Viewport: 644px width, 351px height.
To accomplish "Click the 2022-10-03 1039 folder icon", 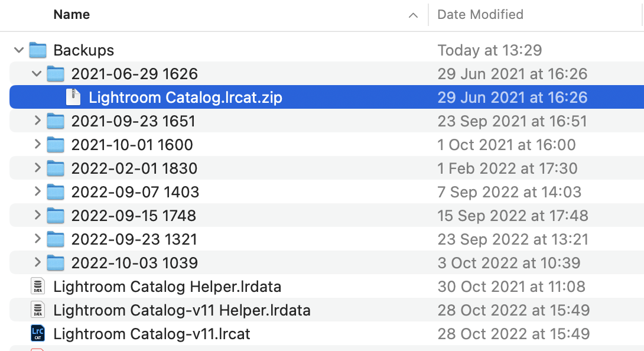I will tap(56, 263).
